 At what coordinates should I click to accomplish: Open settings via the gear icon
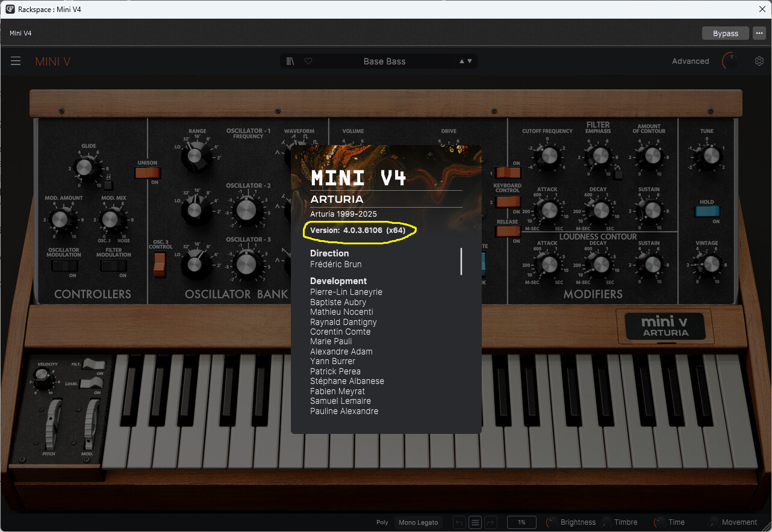759,61
